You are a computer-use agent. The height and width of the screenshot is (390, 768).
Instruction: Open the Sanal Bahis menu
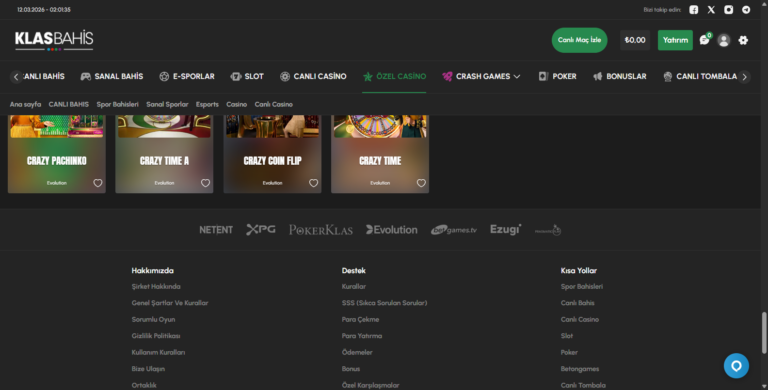pos(112,76)
